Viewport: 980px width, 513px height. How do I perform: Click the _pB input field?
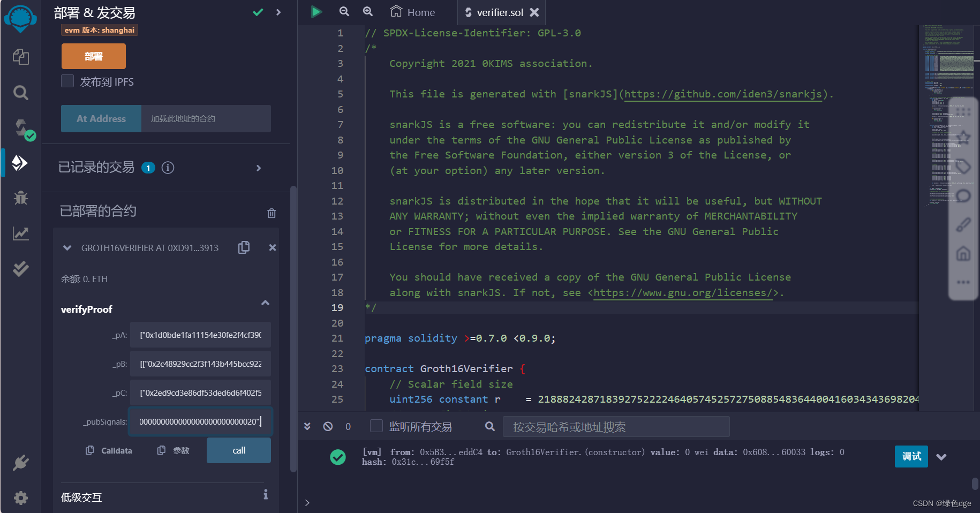(x=201, y=364)
